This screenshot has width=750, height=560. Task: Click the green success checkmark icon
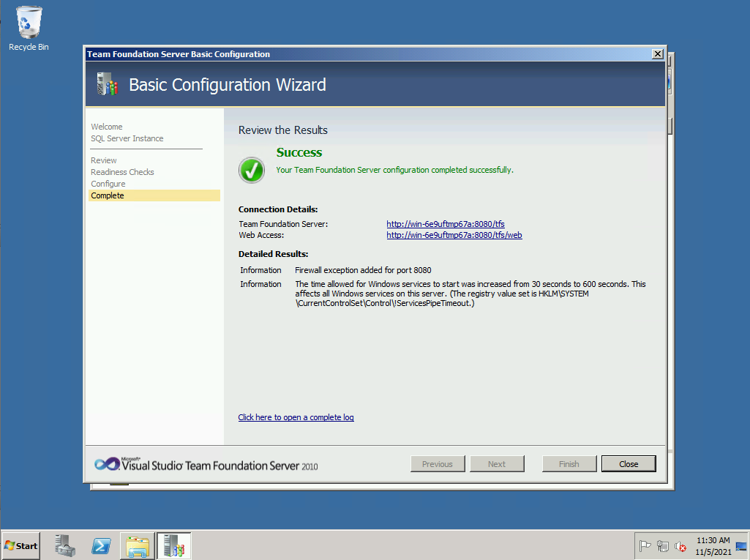tap(252, 171)
